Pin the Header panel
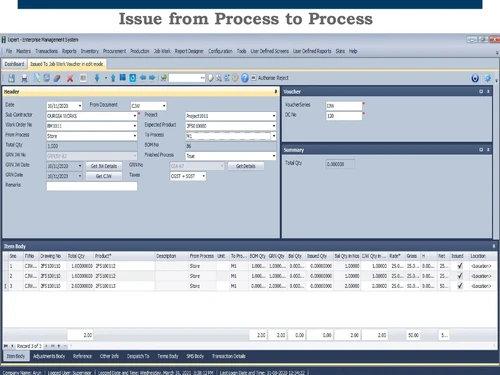Viewport: 500px width, 375px height. pos(276,91)
